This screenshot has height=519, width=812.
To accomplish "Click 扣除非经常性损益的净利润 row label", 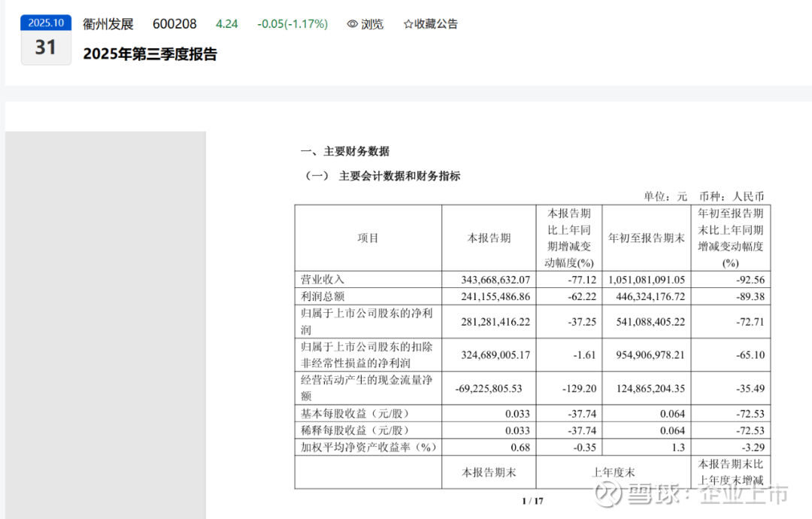I will [367, 355].
